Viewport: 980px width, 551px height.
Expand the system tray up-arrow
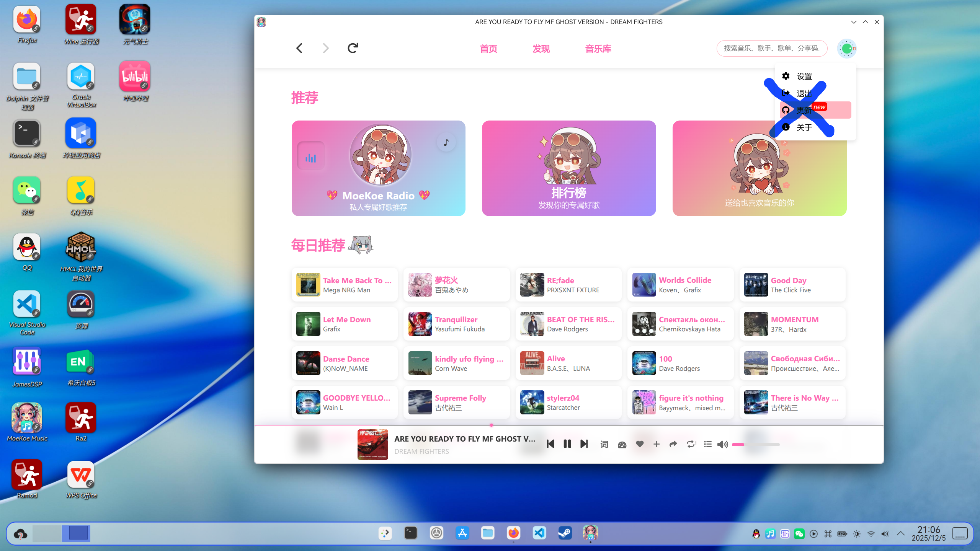(x=900, y=533)
